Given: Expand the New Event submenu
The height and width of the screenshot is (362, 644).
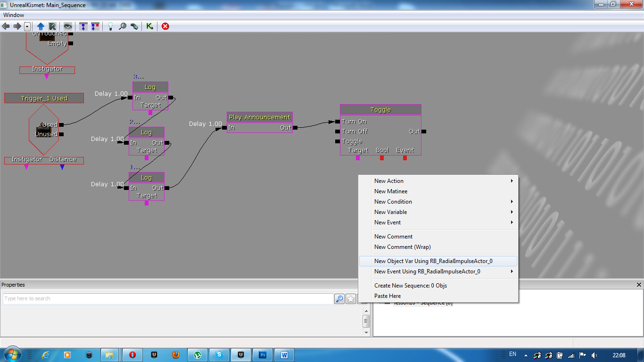Looking at the screenshot, I should (x=438, y=222).
